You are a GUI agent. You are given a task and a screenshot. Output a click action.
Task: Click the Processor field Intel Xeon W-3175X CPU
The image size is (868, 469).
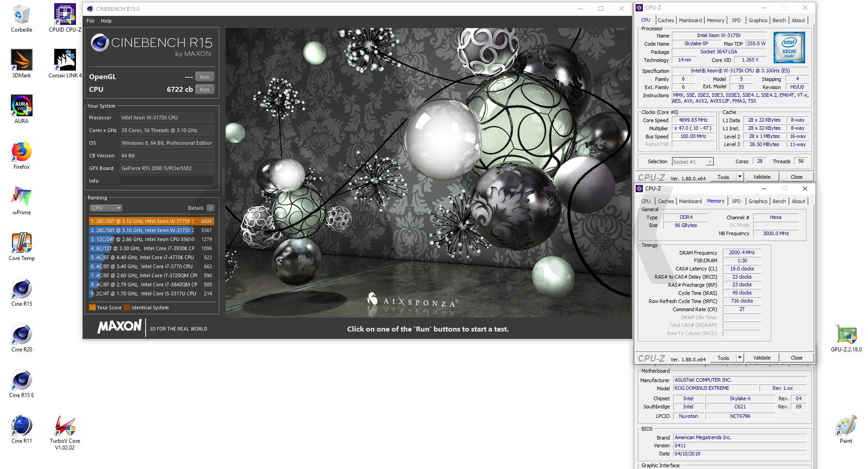(166, 118)
